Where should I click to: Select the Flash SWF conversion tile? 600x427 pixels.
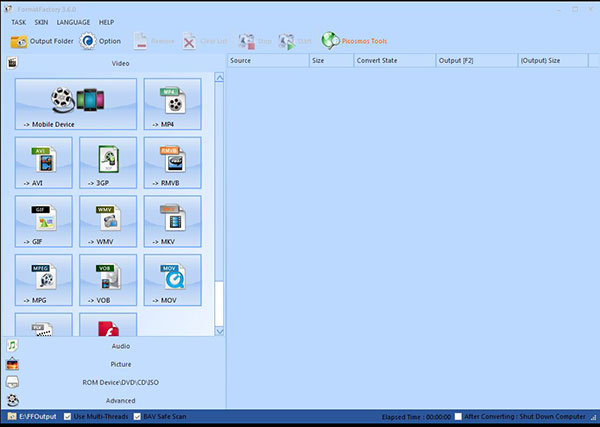click(x=108, y=324)
